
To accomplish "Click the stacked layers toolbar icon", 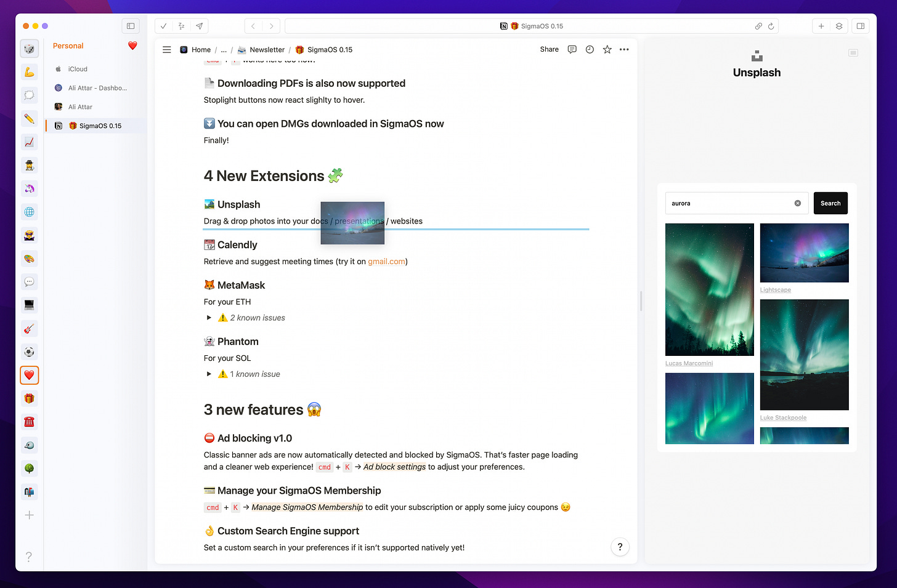I will (839, 26).
